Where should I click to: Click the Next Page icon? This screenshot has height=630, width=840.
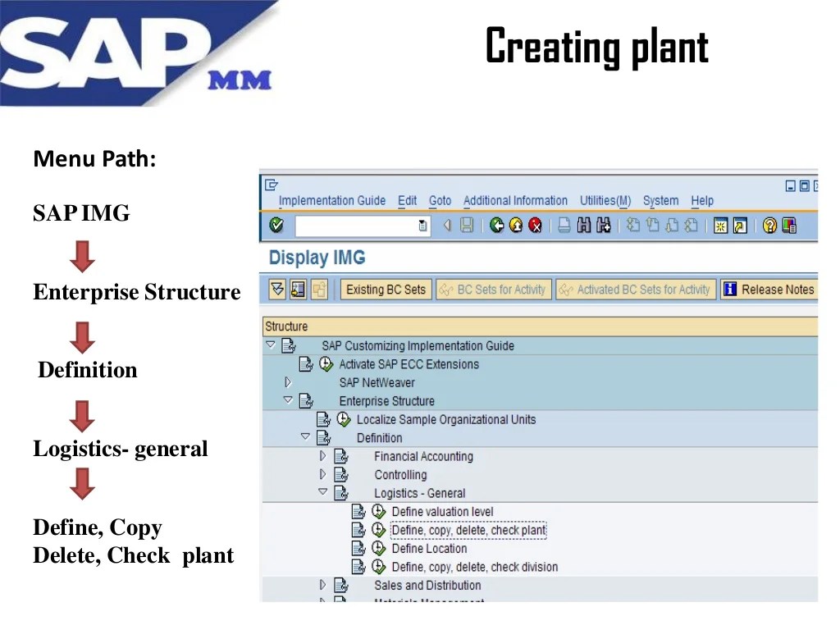tap(672, 226)
